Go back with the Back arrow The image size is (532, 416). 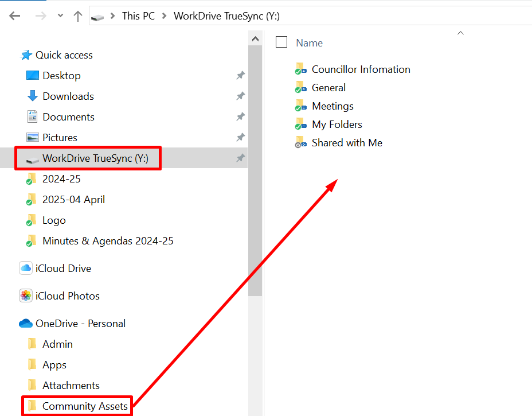click(x=14, y=16)
